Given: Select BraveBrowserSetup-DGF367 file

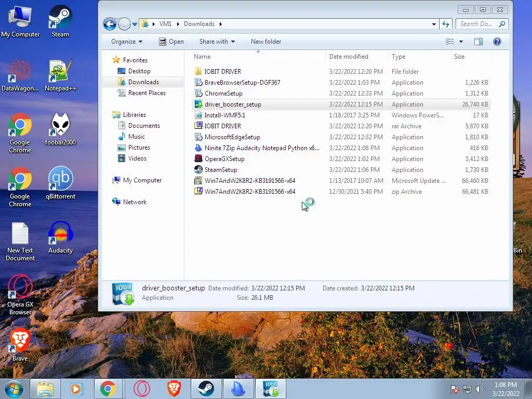Looking at the screenshot, I should point(341,83).
